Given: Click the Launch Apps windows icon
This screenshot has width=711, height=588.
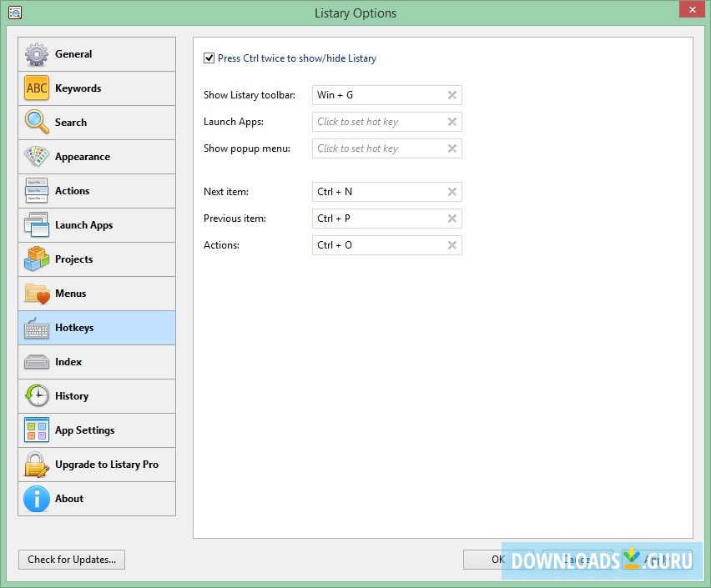Looking at the screenshot, I should point(36,225).
